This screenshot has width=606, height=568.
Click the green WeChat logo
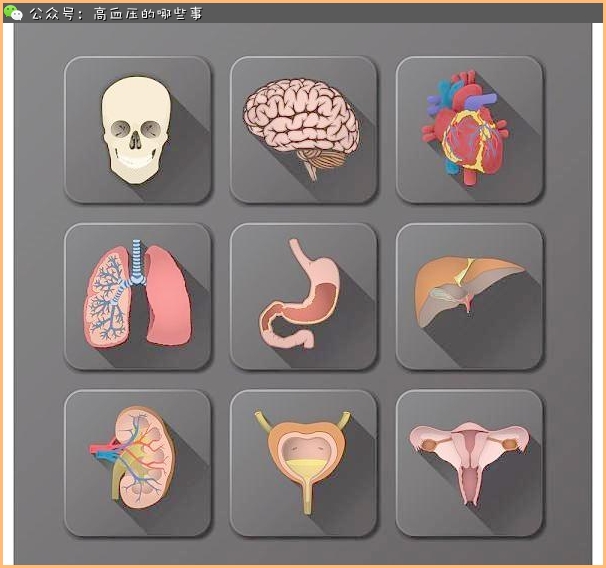13,13
